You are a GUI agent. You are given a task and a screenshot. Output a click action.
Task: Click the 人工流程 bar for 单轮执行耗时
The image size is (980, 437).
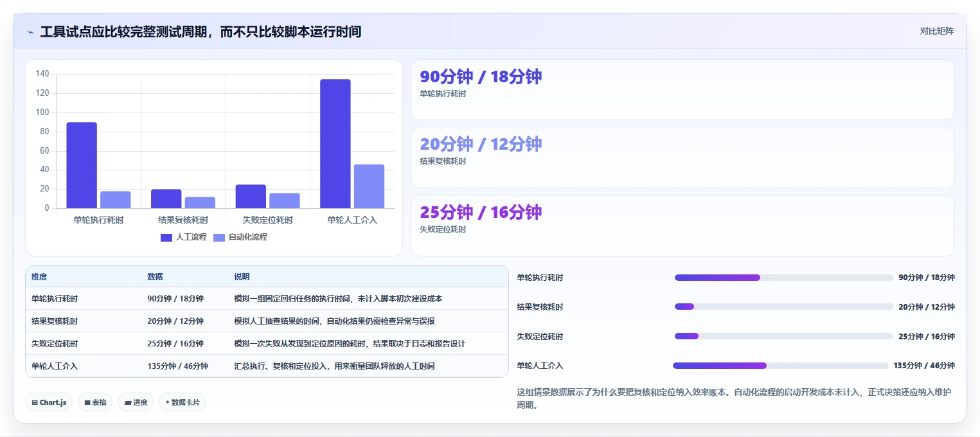pos(82,165)
